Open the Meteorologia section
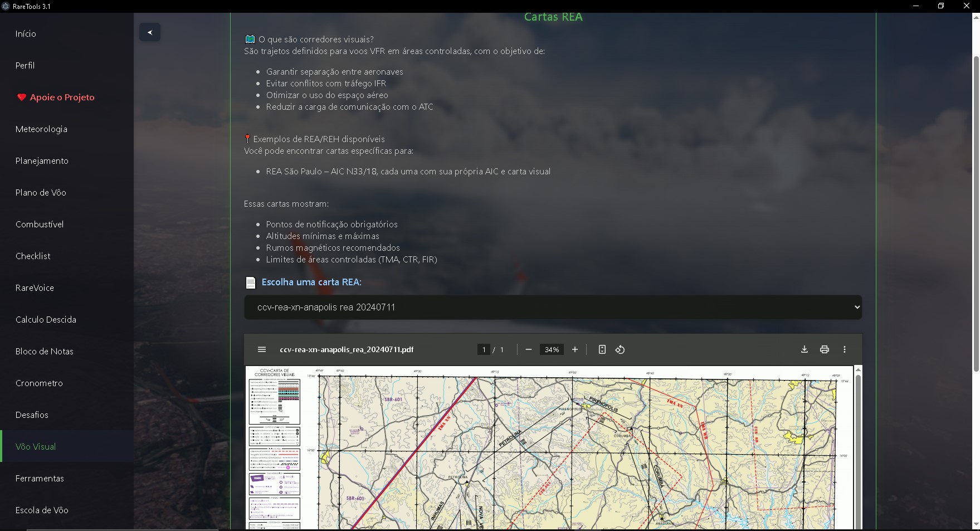The image size is (980, 531). pos(41,129)
